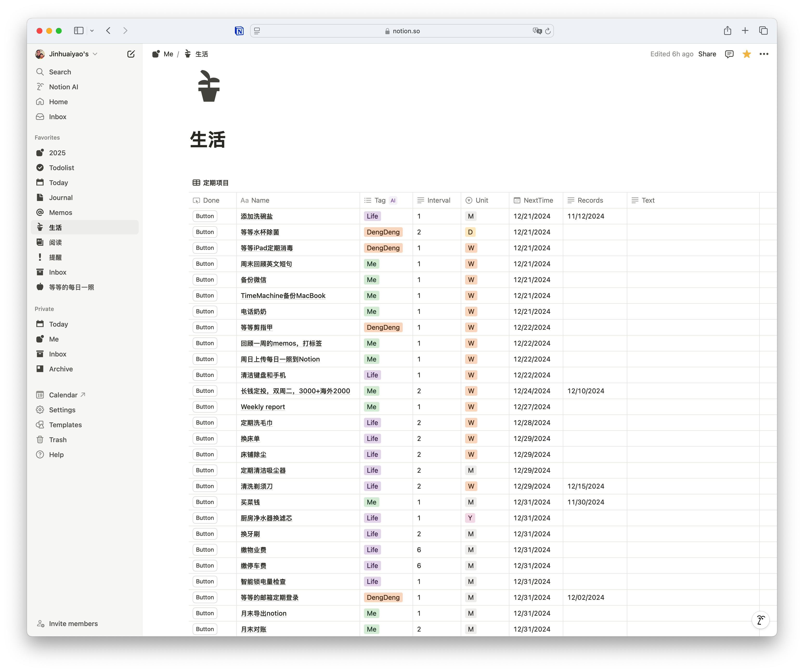Open the Tag column header menu
Screen dimensions: 804x672
386,200
